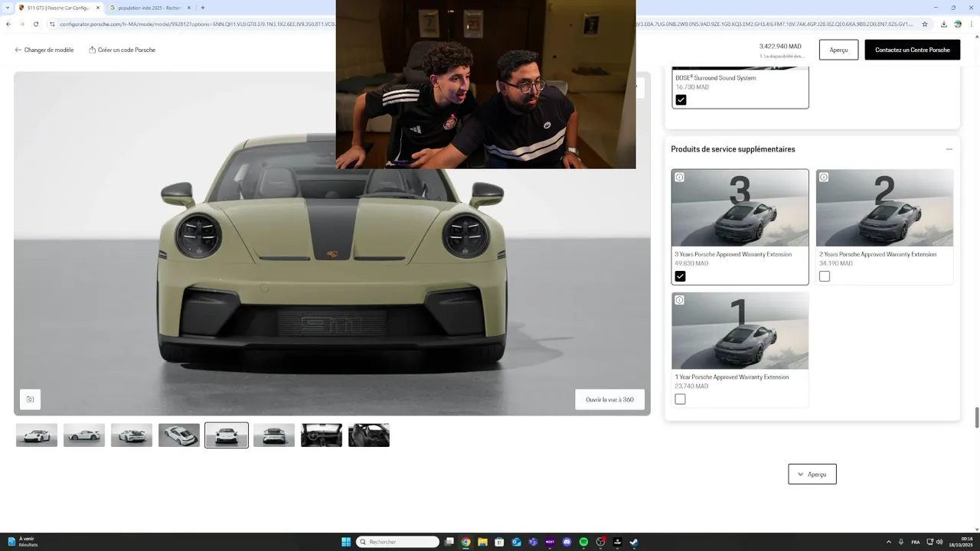Bookmark this page with the star icon
The image size is (980, 551).
point(925,24)
